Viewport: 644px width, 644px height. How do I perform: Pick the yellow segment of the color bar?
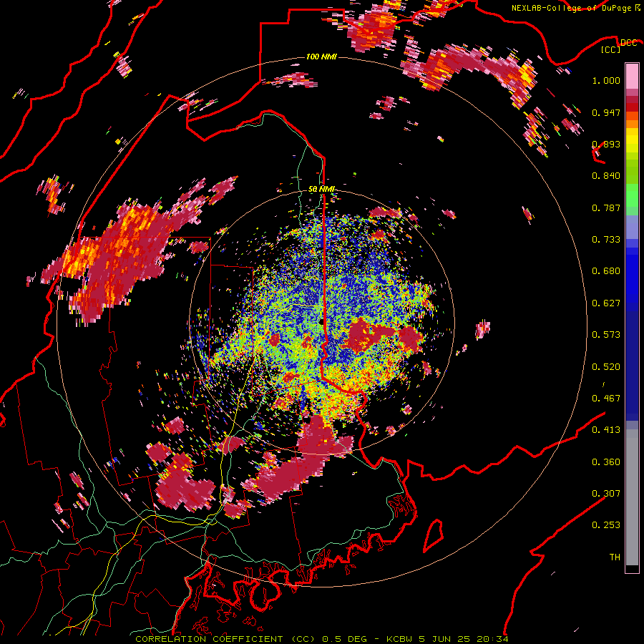(632, 140)
